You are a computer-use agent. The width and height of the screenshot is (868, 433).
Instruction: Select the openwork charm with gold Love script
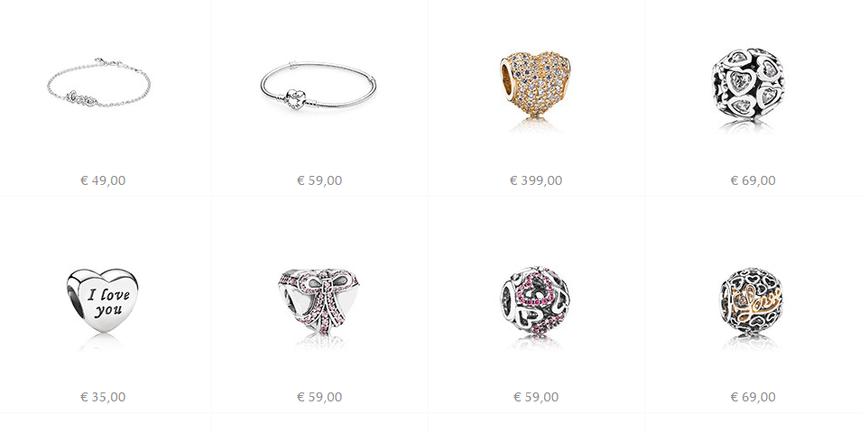(x=752, y=299)
